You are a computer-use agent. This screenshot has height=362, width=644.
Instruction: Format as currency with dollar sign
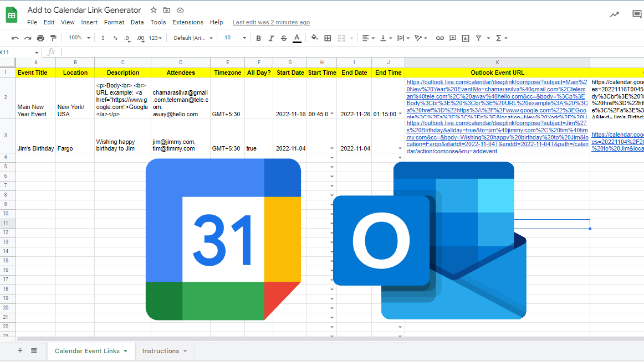pyautogui.click(x=103, y=38)
